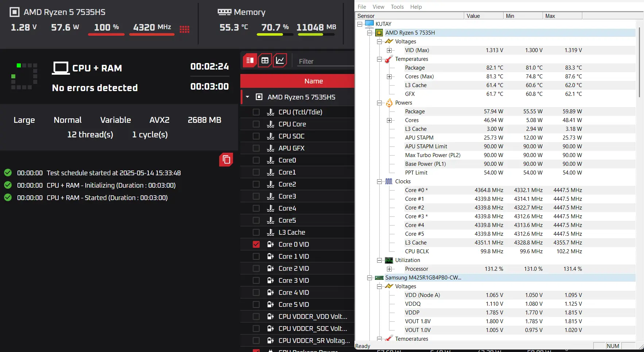Click the red copy log icon
Viewport: 644px width, 352px height.
click(x=226, y=160)
